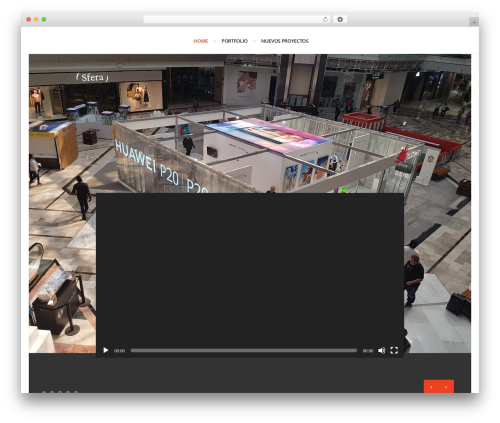
Task: Open the HOME menu item
Action: pos(201,41)
